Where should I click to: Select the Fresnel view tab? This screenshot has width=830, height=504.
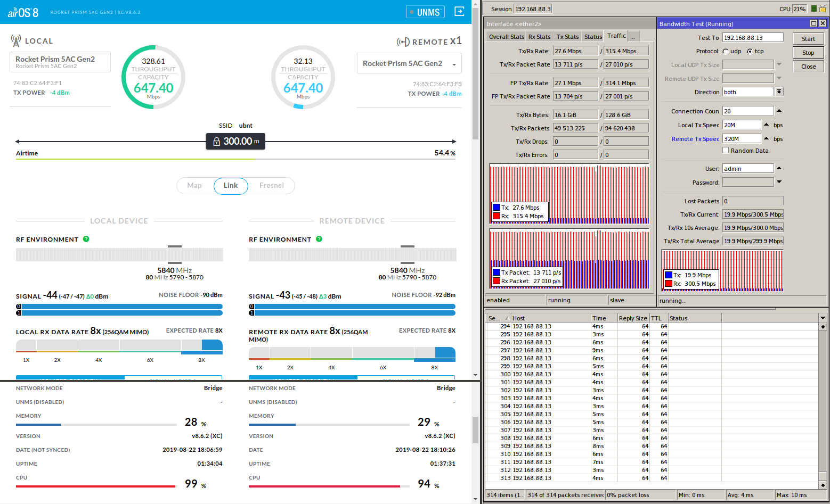pyautogui.click(x=272, y=186)
